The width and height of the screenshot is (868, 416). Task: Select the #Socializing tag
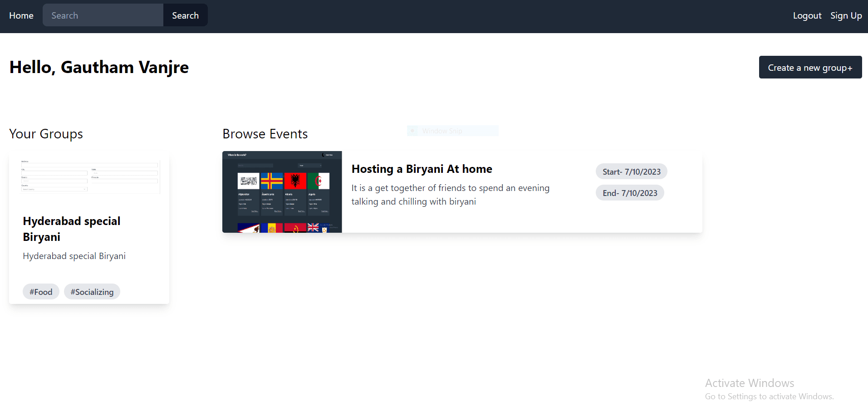[x=92, y=292]
